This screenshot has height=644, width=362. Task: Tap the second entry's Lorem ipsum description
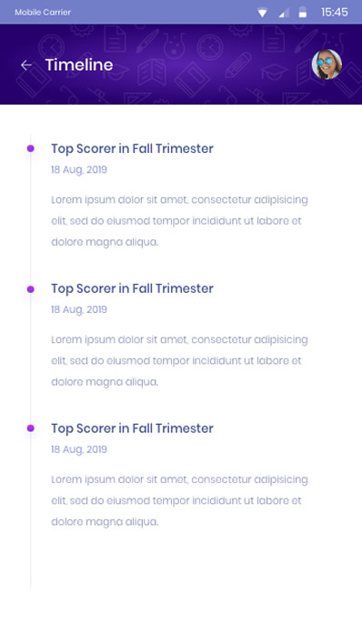179,361
